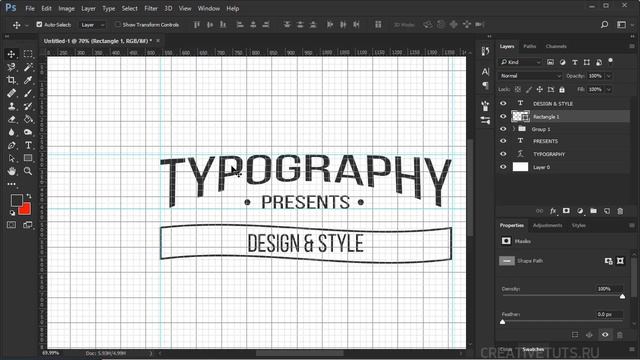The width and height of the screenshot is (640, 360).
Task: Select the Brush tool
Action: point(28,93)
